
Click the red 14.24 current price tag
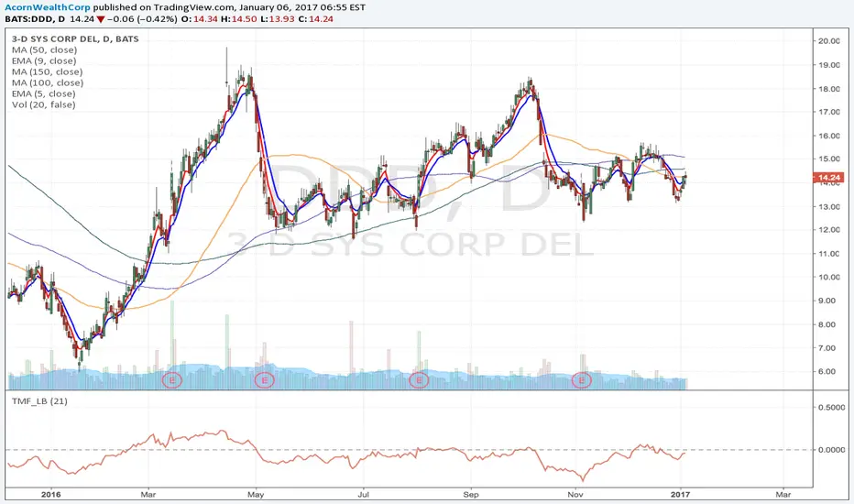click(x=828, y=178)
